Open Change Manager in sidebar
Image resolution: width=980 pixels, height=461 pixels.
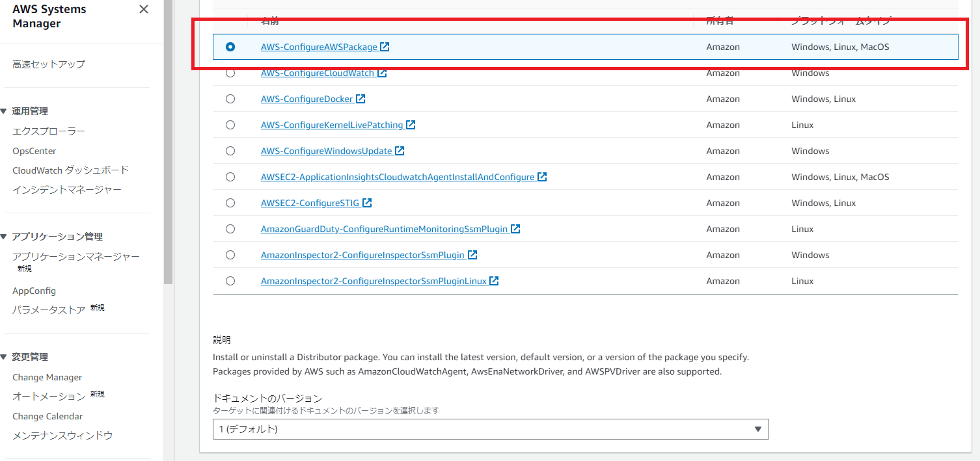click(48, 377)
